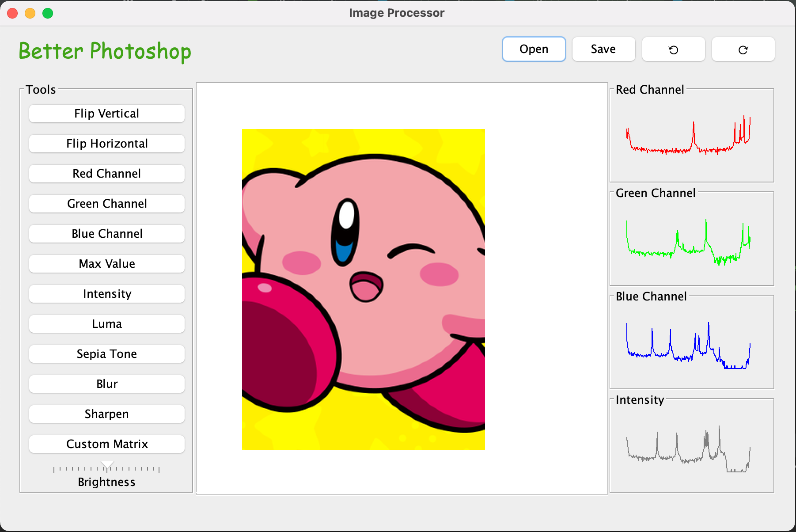Apply the Luma filter
796x532 pixels.
pos(106,324)
